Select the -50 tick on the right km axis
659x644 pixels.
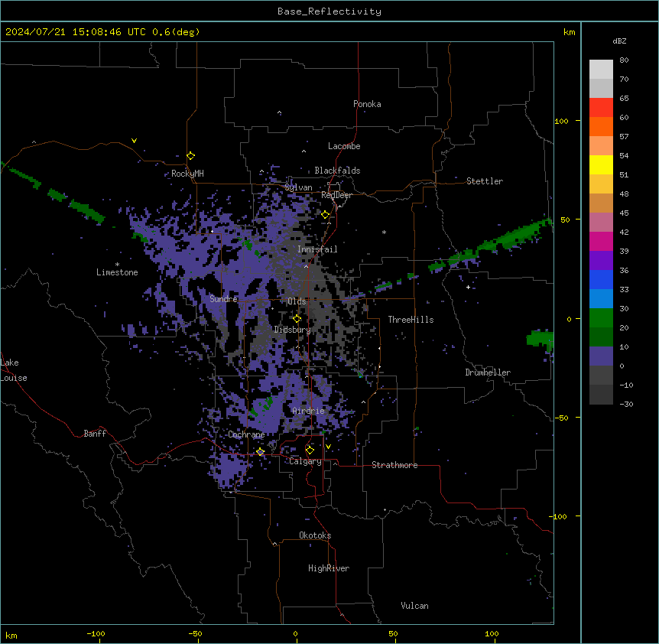coord(561,418)
